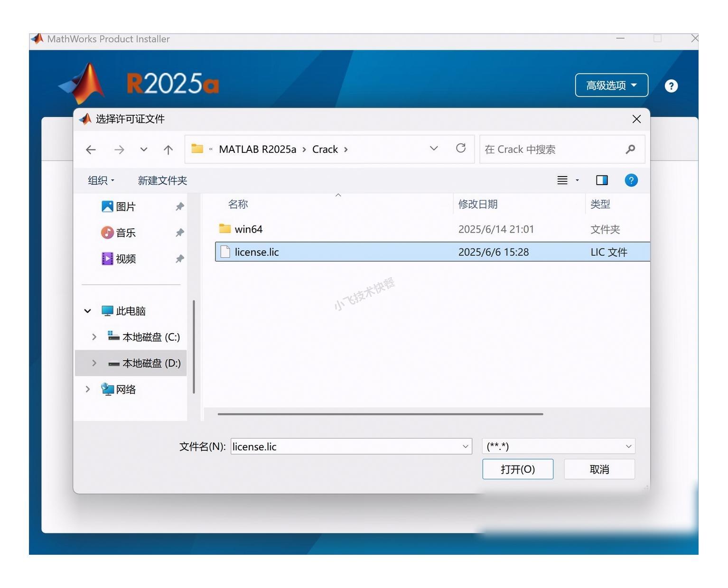Click the search magnifier icon

[630, 149]
